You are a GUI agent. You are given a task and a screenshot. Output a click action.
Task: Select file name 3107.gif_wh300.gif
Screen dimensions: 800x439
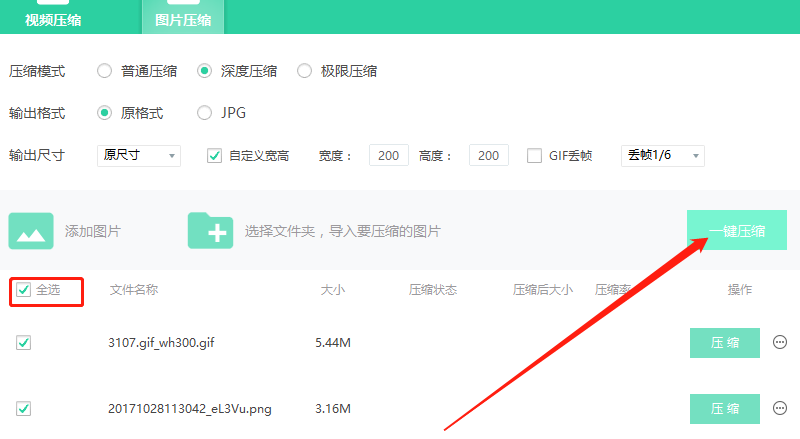click(x=161, y=343)
